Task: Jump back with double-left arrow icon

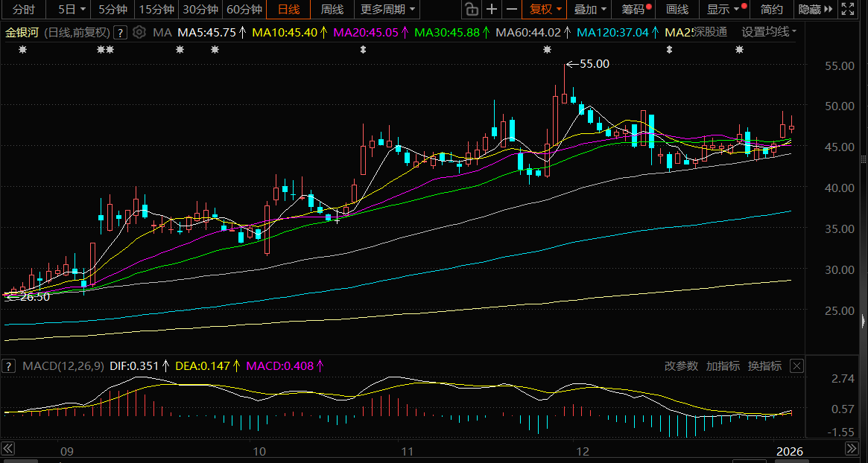Action: pos(7,447)
